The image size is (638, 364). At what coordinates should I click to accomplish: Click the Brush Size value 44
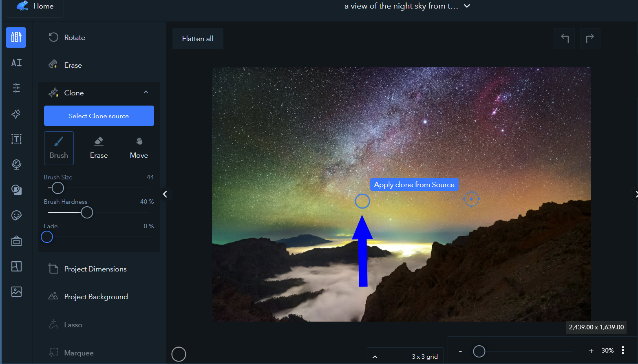coord(150,177)
